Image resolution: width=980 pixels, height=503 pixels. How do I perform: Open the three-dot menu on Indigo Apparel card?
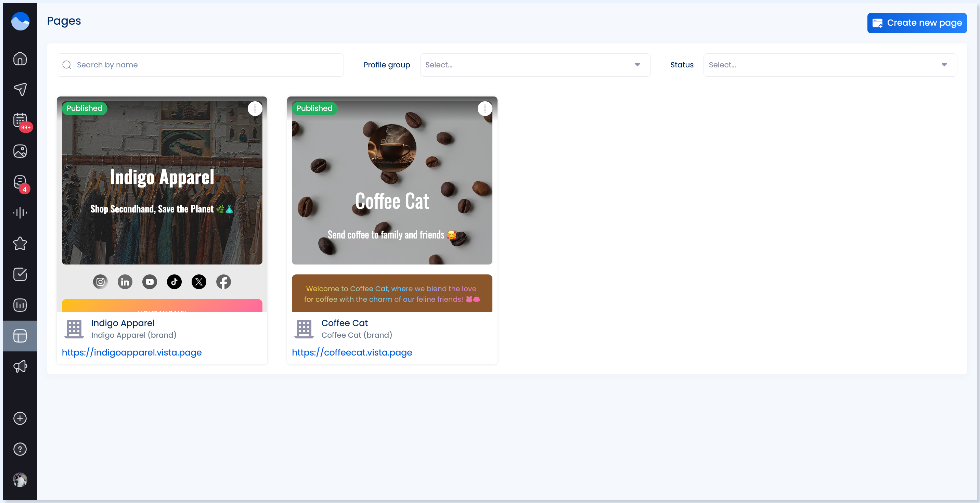click(x=255, y=108)
